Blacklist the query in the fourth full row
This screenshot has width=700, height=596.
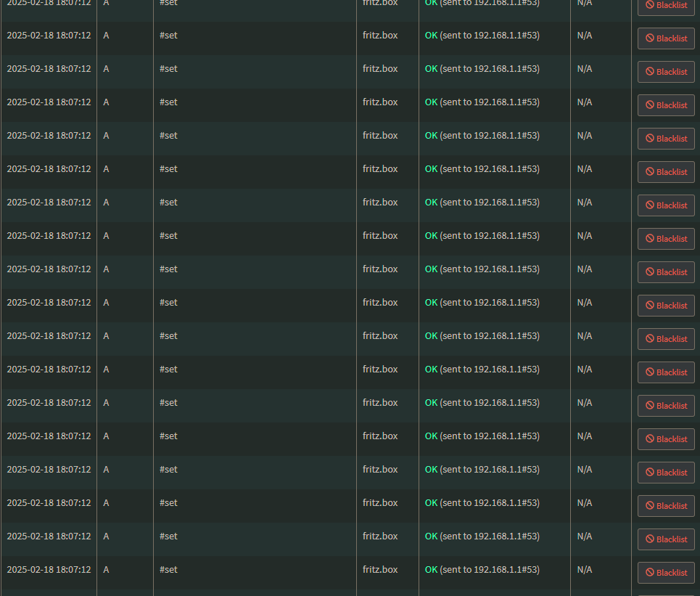click(666, 139)
